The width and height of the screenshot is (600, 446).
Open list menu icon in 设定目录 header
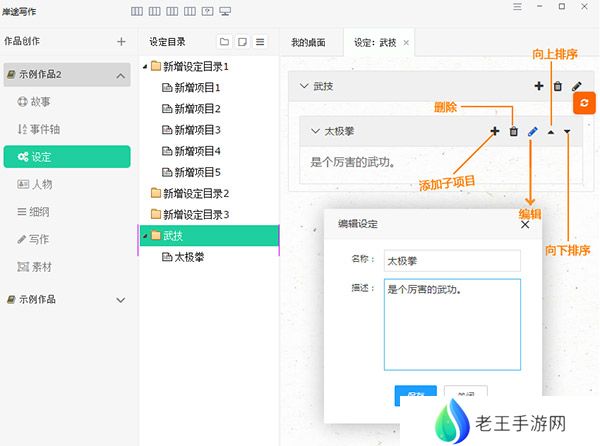click(x=260, y=42)
